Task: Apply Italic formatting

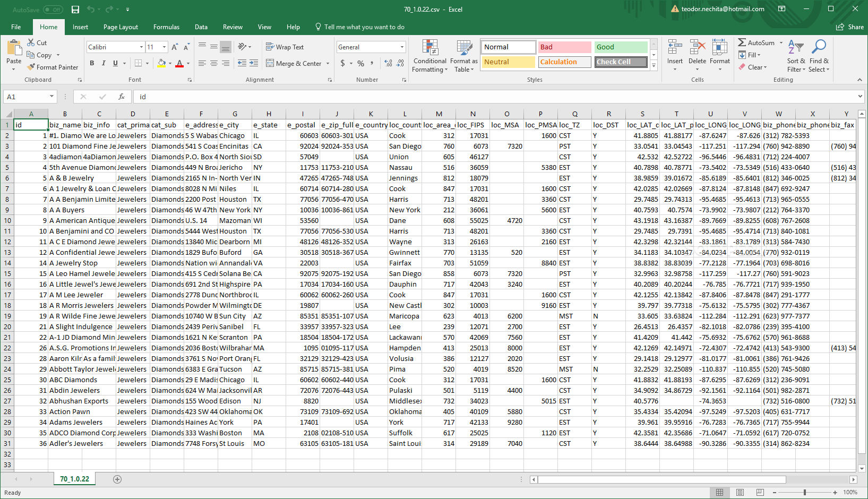Action: 104,63
